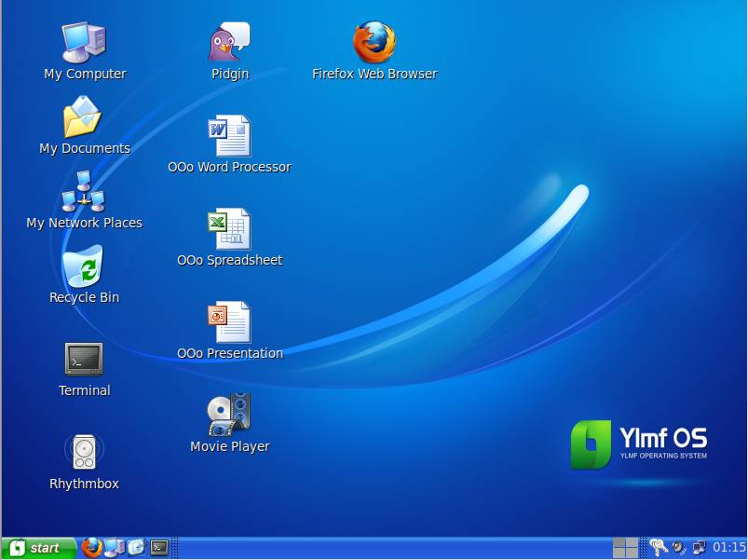Open the start menu
Screen dimensions: 748x560
point(37,548)
